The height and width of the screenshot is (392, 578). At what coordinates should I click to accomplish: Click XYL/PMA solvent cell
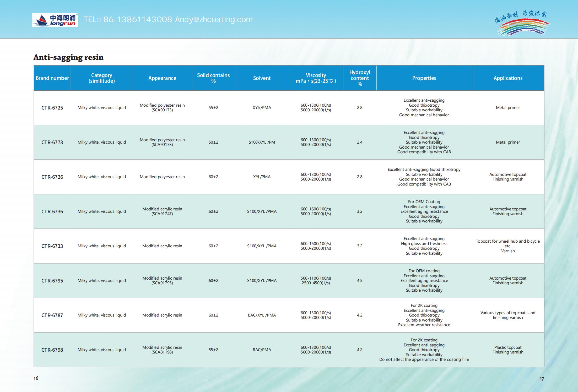[x=262, y=177]
